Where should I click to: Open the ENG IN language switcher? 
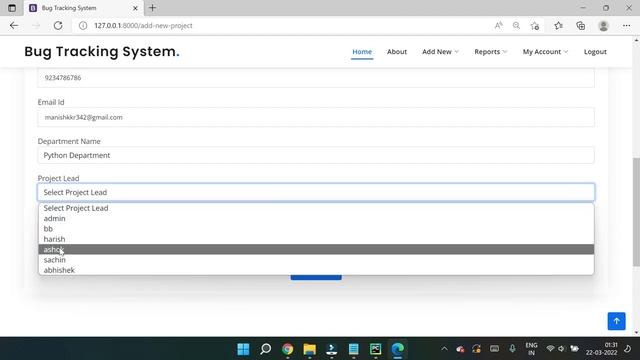coord(531,349)
